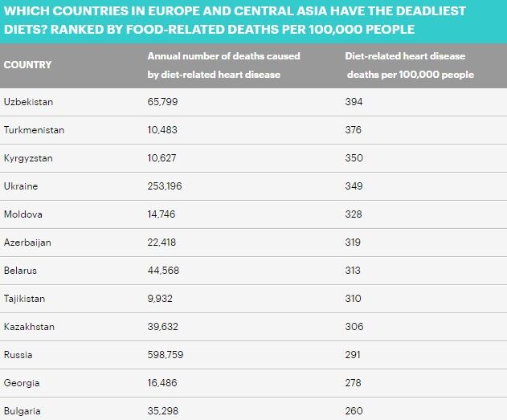Click the deaths per 100,000 people header
This screenshot has height=420, width=507.
click(409, 65)
